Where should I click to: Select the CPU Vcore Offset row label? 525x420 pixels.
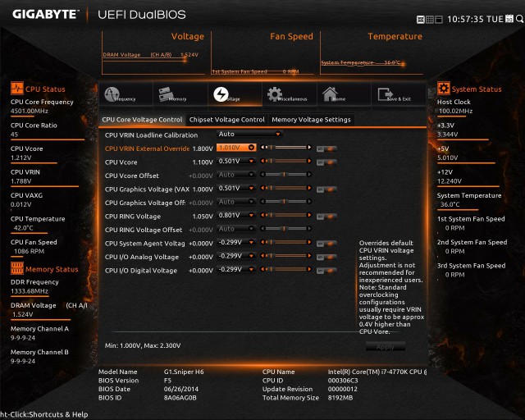131,176
